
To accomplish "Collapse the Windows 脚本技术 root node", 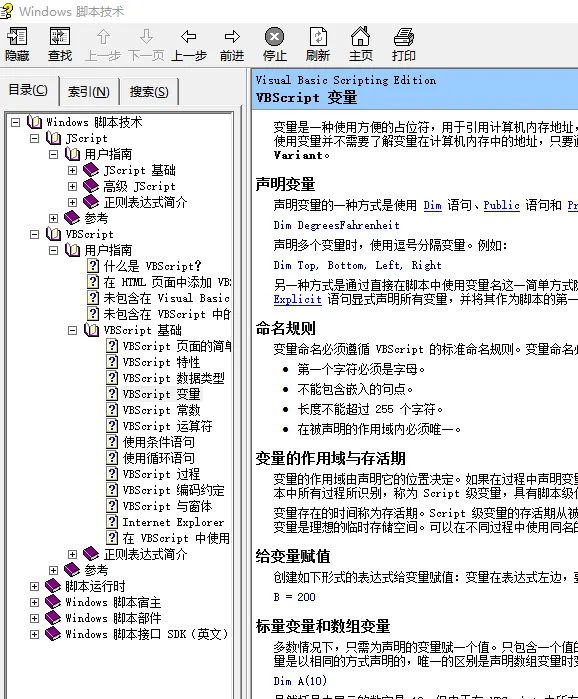I will [x=16, y=122].
